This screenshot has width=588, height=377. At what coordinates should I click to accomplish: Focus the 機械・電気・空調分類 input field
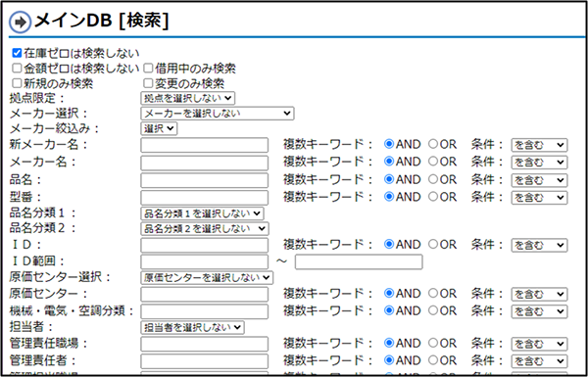point(205,311)
